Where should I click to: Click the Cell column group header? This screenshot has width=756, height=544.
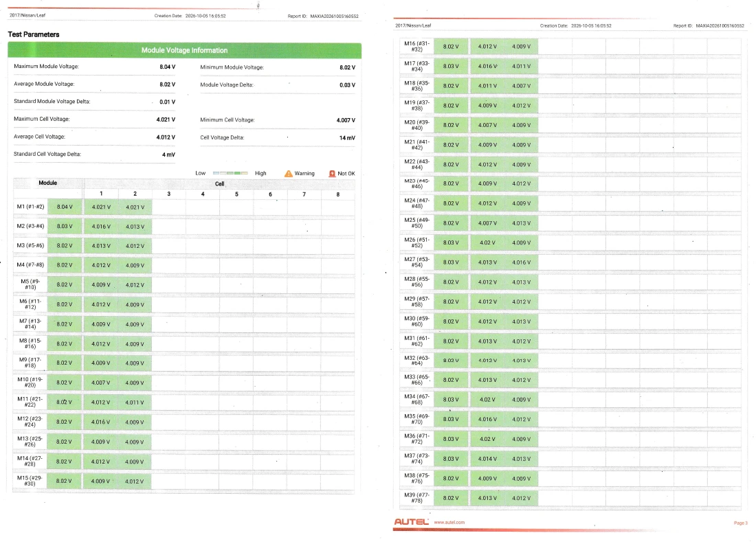tap(219, 184)
